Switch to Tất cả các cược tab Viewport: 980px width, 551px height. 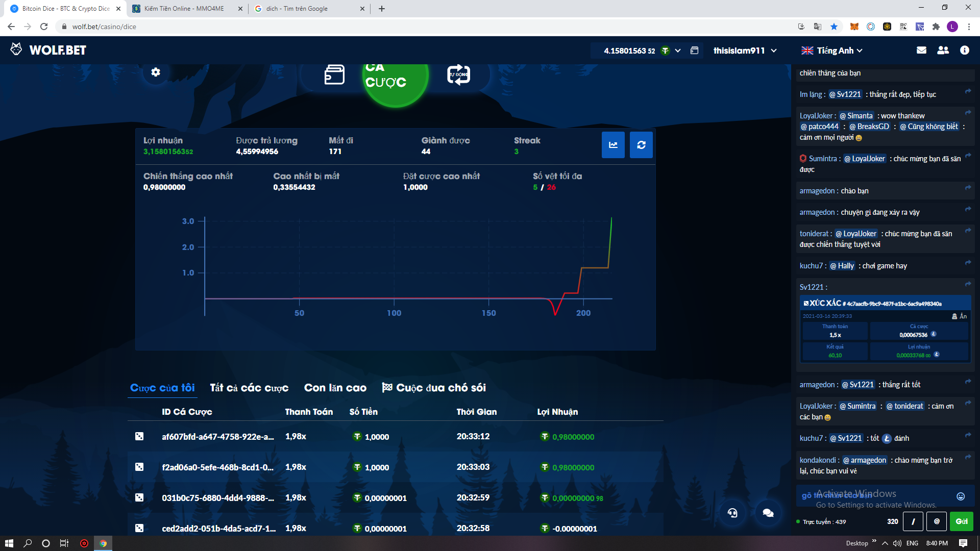pos(249,388)
